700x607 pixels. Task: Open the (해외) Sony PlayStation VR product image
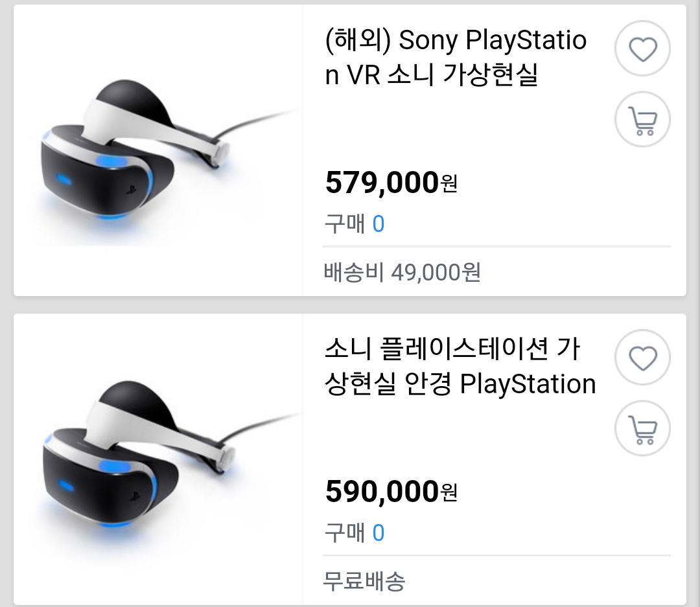[157, 151]
